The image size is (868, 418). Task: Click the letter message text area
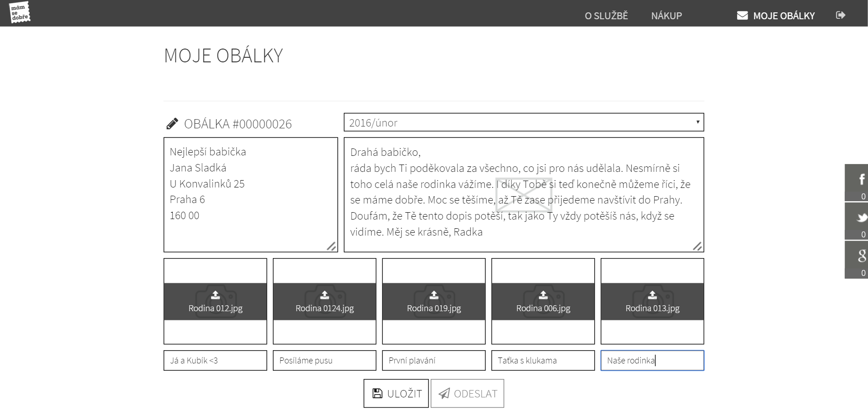pos(523,195)
